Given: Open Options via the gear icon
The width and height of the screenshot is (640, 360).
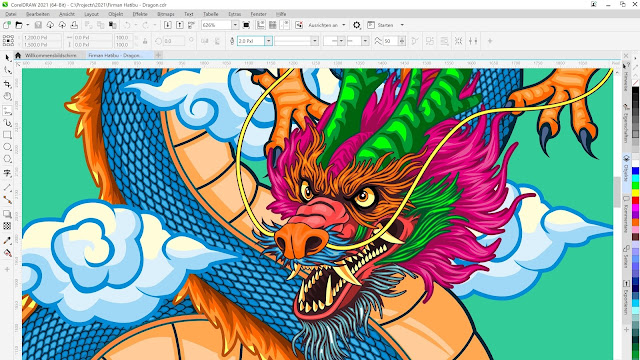Looking at the screenshot, I should [357, 25].
